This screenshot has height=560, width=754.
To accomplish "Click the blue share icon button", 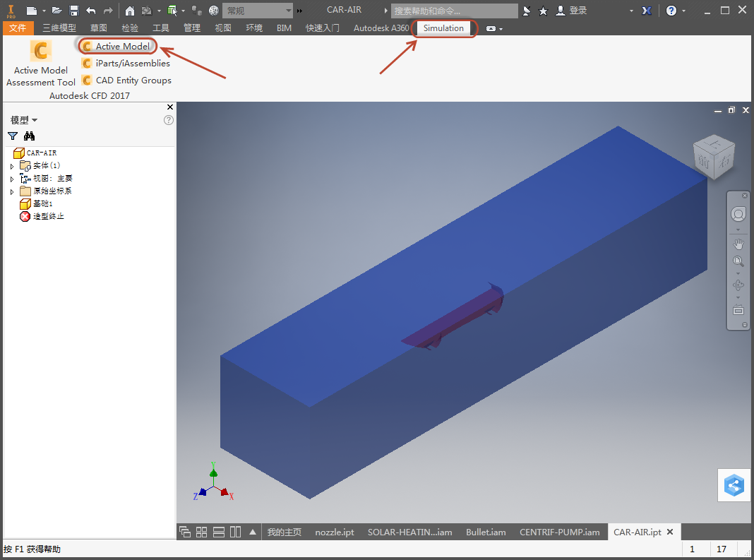I will 734,485.
